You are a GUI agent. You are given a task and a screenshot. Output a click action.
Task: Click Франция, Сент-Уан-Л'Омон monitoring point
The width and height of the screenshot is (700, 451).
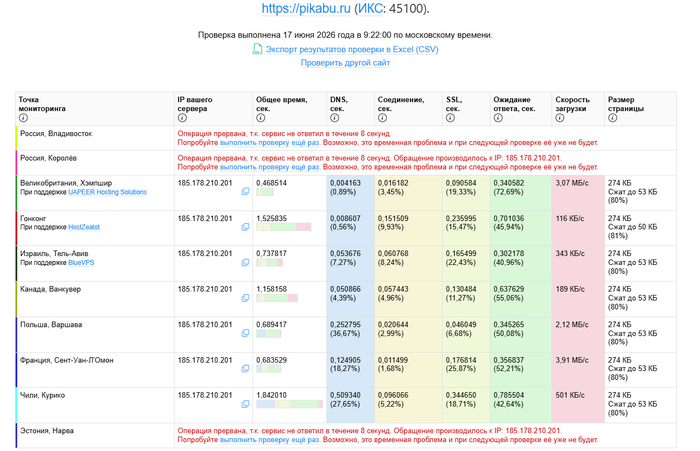click(67, 360)
